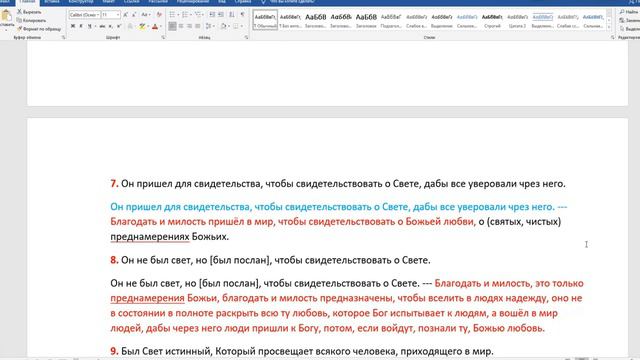The image size is (640, 360).
Task: Open Font (Шрифт) dialog launcher
Action: click(163, 38)
